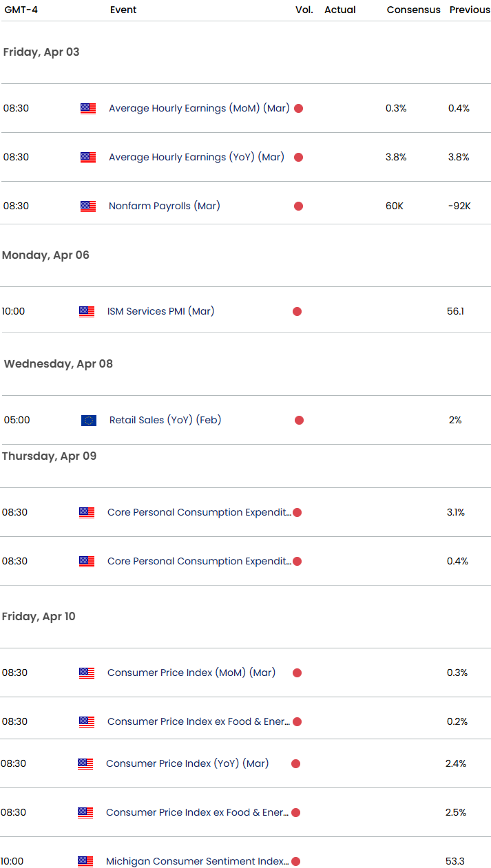Click the Vol. column header
This screenshot has height=868, width=491.
[x=304, y=10]
